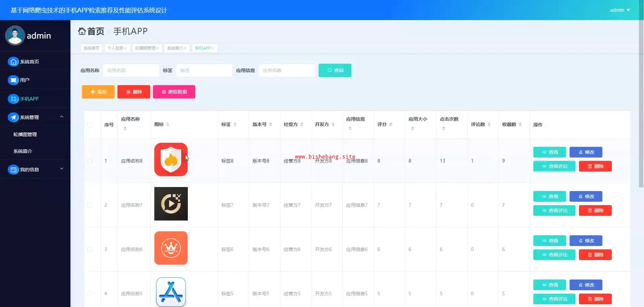The width and height of the screenshot is (644, 307).
Task: Open the App Store icon for 应用名称5
Action: (x=171, y=292)
